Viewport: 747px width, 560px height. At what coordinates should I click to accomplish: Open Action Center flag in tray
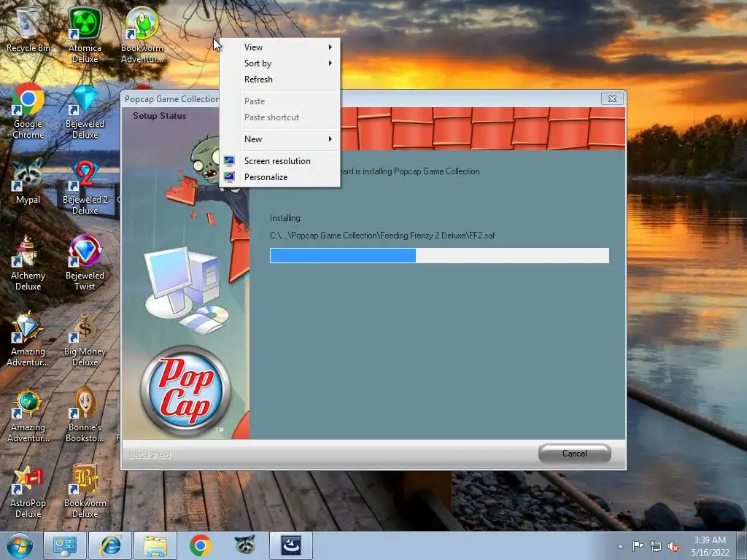click(638, 546)
